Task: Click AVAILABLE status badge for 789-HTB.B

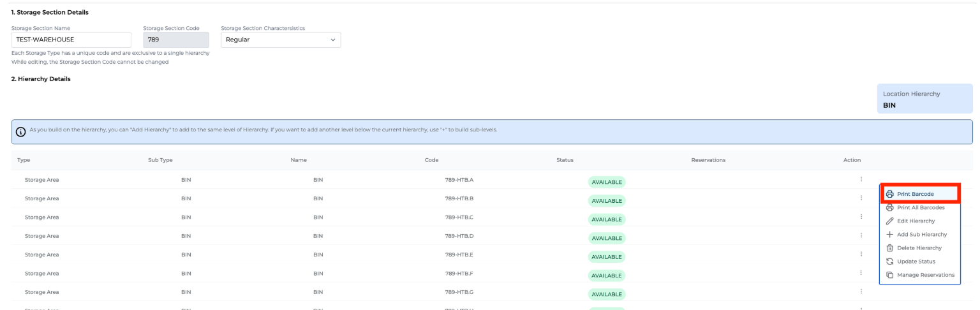Action: pyautogui.click(x=606, y=201)
